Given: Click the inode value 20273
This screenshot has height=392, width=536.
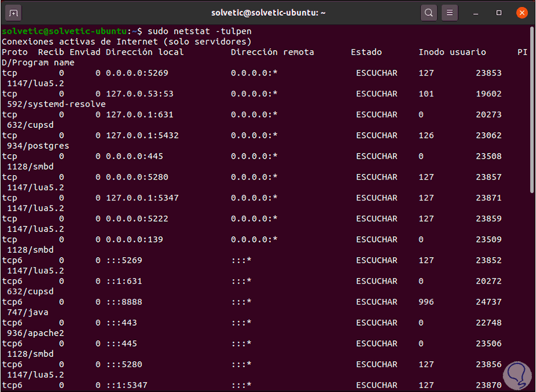Looking at the screenshot, I should [489, 115].
